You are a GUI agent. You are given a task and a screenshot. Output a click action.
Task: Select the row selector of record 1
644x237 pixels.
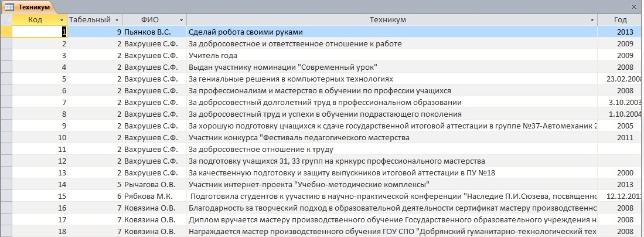pyautogui.click(x=6, y=32)
